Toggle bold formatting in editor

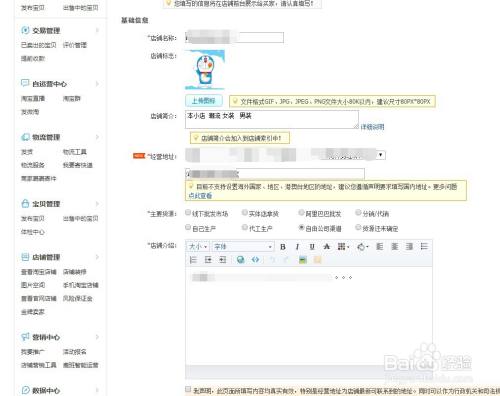pos(283,247)
